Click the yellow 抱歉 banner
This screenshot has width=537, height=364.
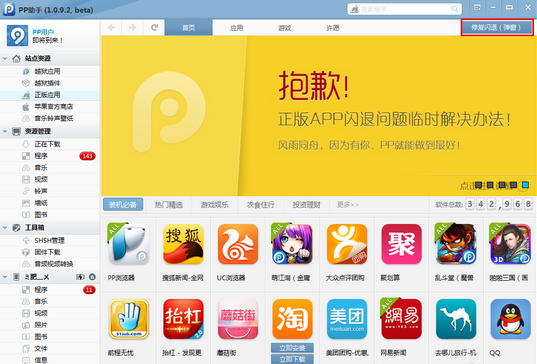pos(319,116)
